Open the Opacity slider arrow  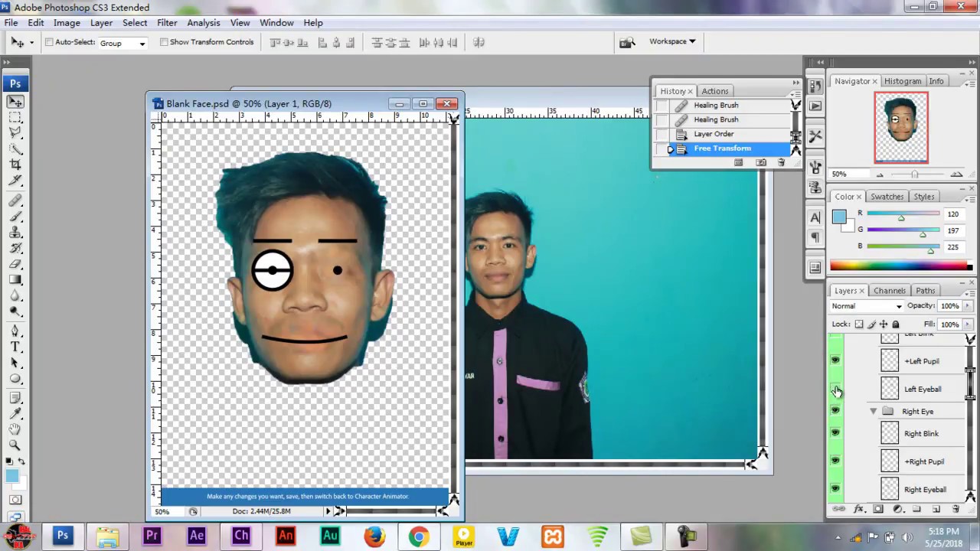click(x=968, y=306)
